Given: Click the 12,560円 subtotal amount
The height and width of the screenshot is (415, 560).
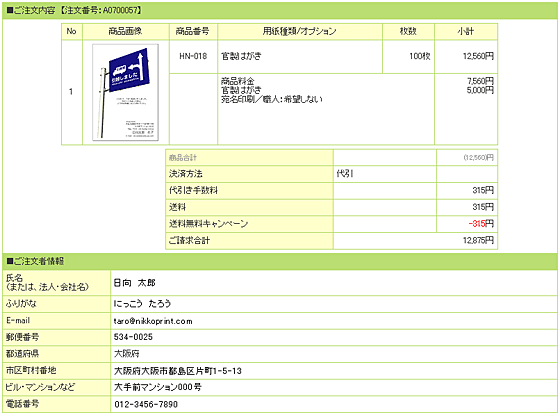Looking at the screenshot, I should coord(478,56).
